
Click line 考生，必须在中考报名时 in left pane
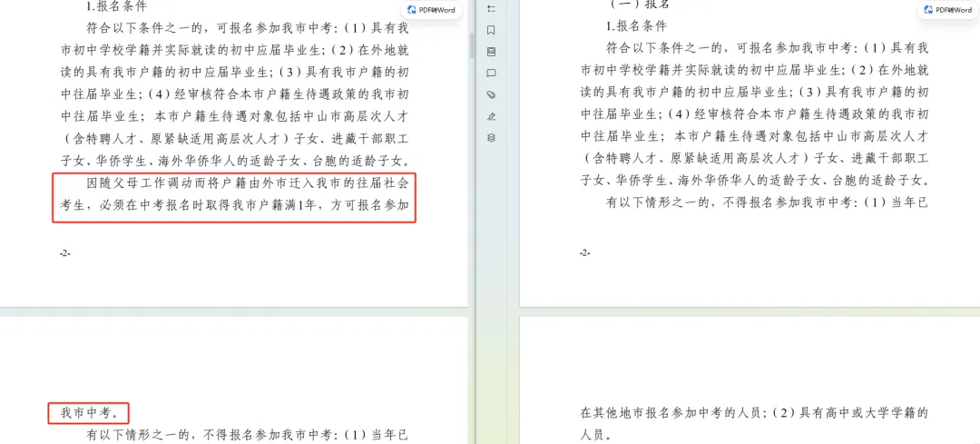pos(234,204)
